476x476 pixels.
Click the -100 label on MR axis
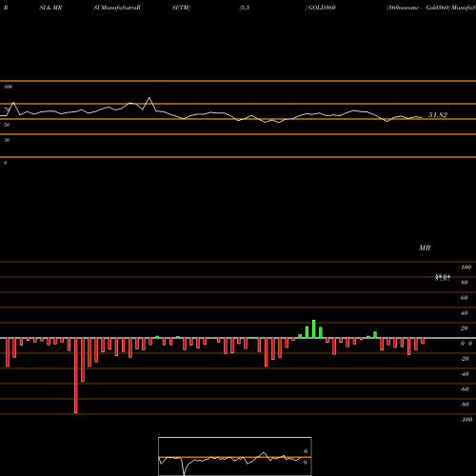coord(466,420)
